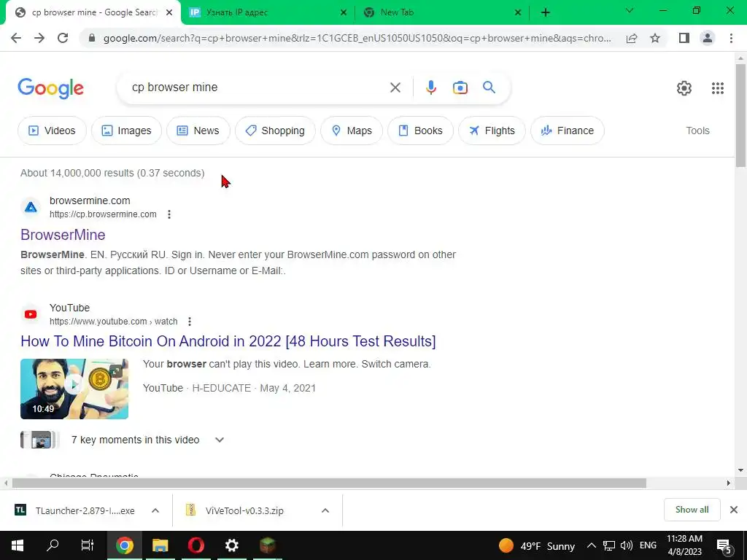747x560 pixels.
Task: Share this page from the address bar
Action: pyautogui.click(x=632, y=38)
